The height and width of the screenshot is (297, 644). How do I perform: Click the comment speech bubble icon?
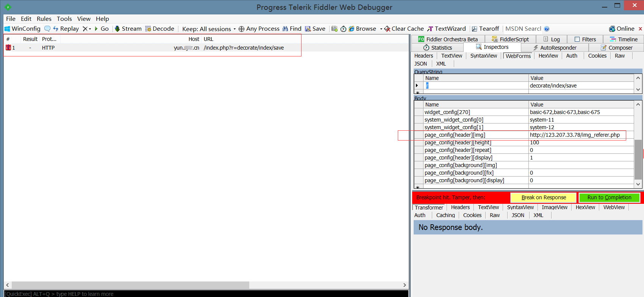pos(47,29)
